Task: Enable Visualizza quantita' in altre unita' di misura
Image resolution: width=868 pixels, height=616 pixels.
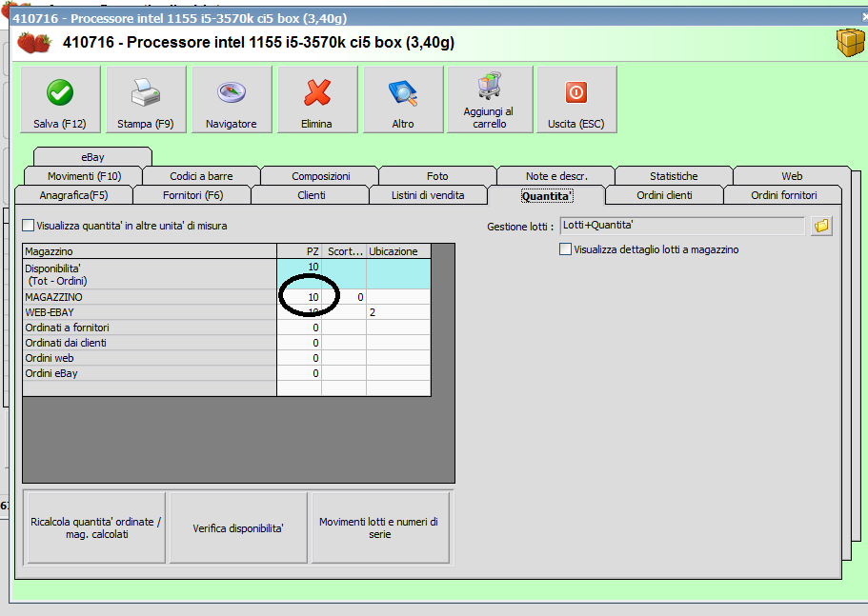Action: [29, 226]
